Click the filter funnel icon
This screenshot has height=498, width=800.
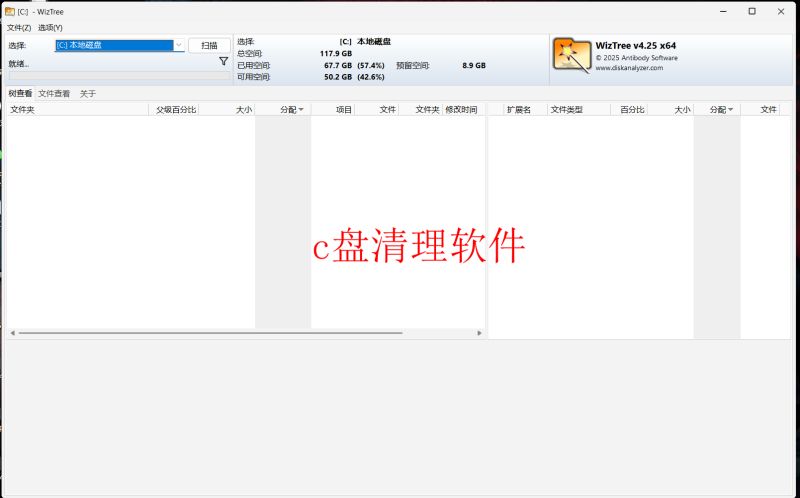pyautogui.click(x=223, y=61)
